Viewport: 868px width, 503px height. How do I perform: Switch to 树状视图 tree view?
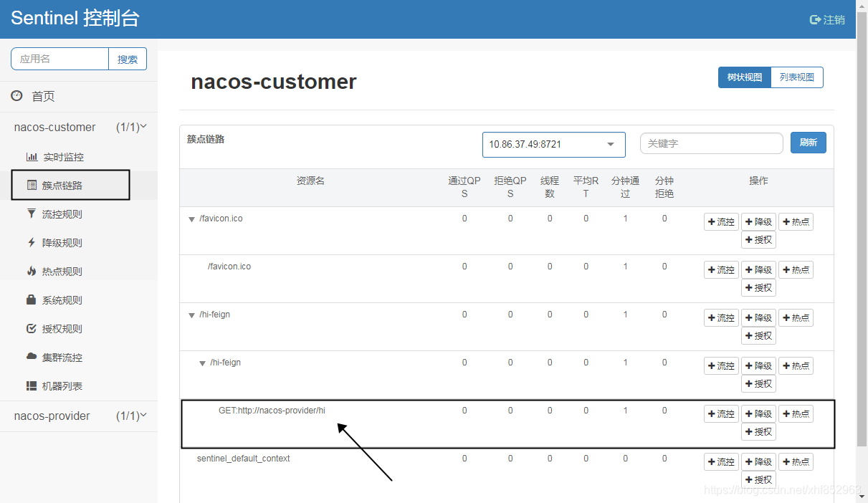745,77
